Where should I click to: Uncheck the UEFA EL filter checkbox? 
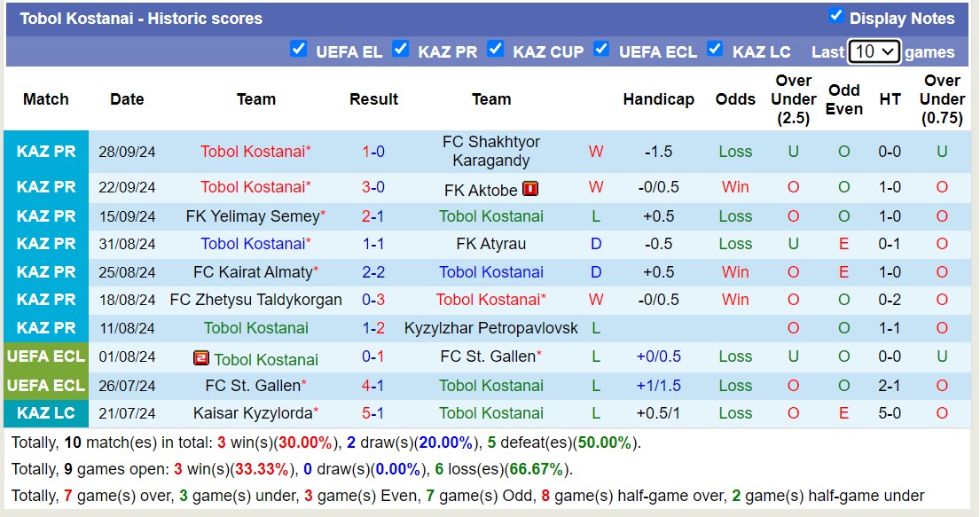click(299, 50)
